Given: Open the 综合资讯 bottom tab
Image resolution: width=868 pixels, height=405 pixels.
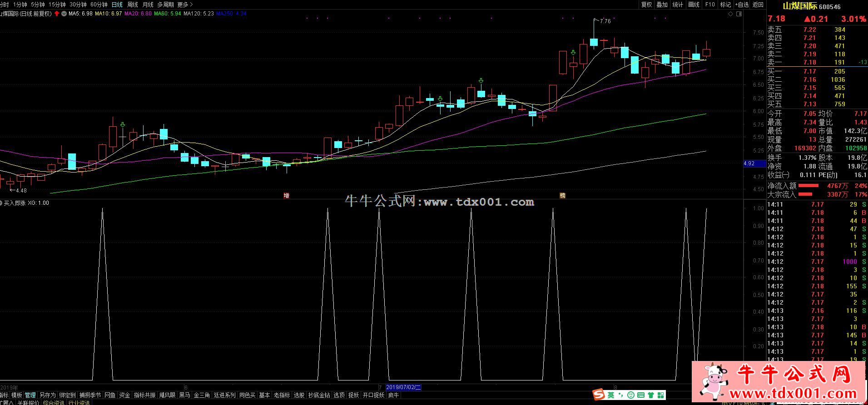Looking at the screenshot, I should [x=54, y=402].
